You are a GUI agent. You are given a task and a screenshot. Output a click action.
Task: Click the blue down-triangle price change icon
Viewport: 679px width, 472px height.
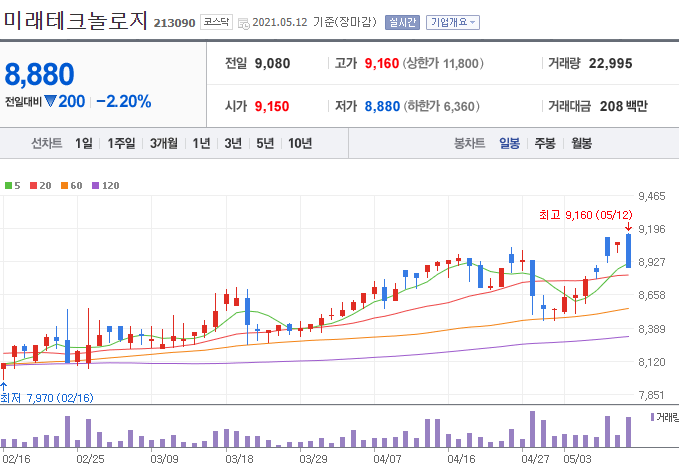50,101
